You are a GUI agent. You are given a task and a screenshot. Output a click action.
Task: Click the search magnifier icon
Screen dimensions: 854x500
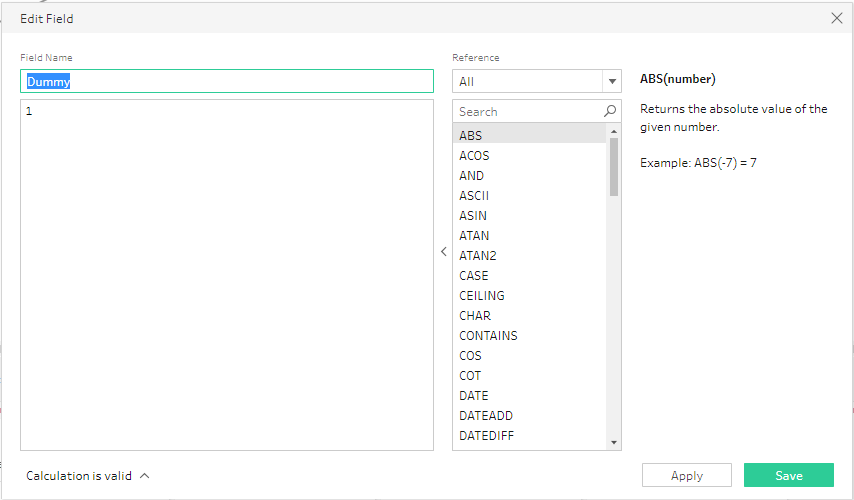[610, 112]
